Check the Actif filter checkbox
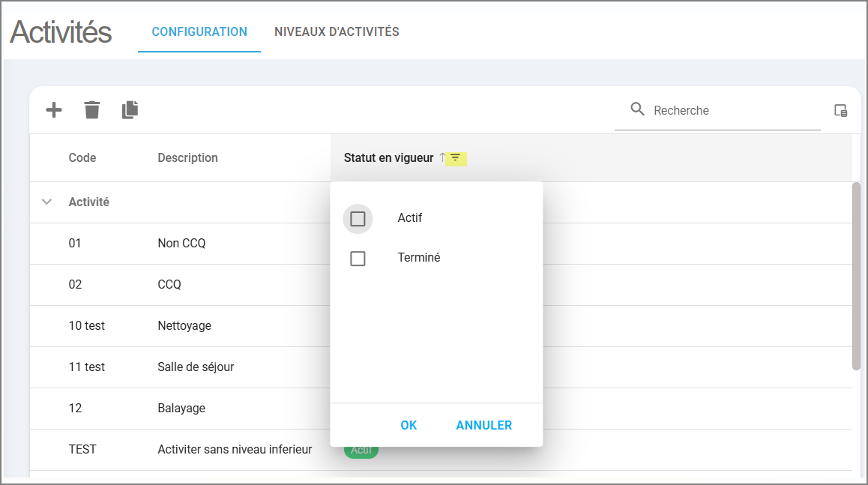The image size is (868, 485). point(358,219)
